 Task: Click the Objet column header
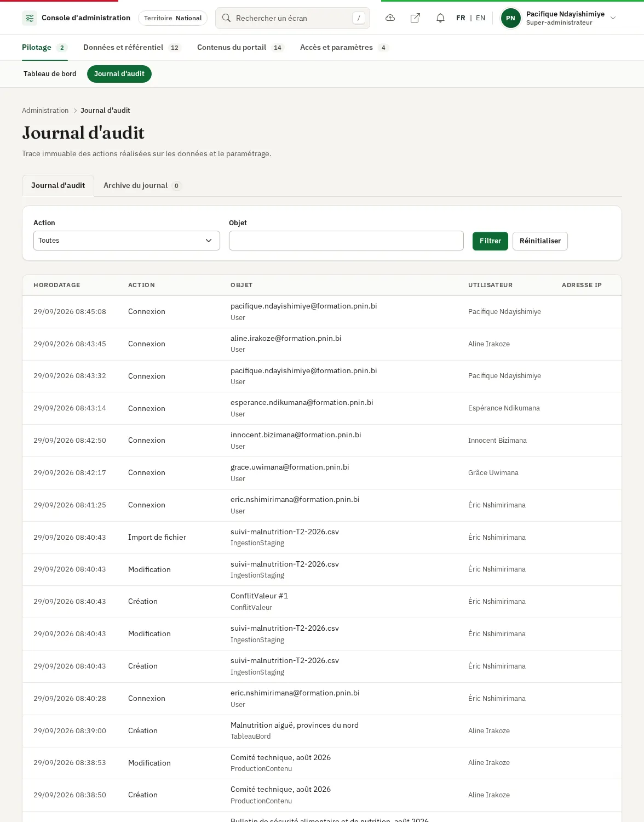click(x=242, y=285)
